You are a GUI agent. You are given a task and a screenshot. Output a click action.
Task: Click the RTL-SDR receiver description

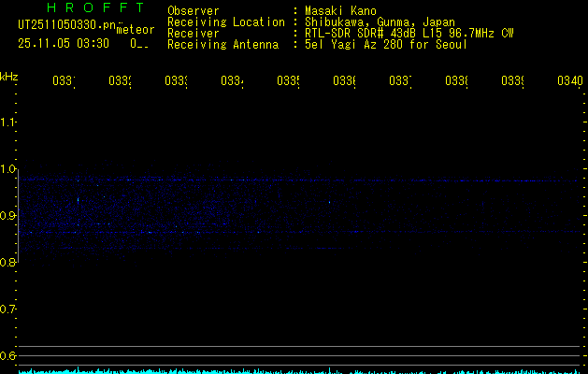pyautogui.click(x=409, y=34)
